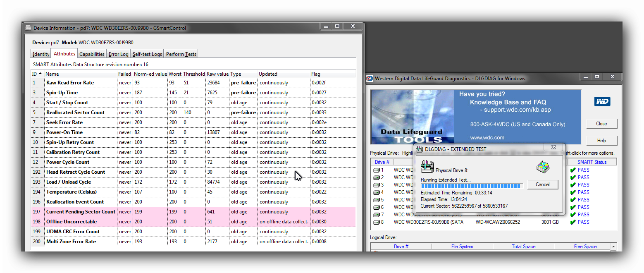644x273 pixels.
Task: Click the Flag column header
Action: [x=333, y=74]
